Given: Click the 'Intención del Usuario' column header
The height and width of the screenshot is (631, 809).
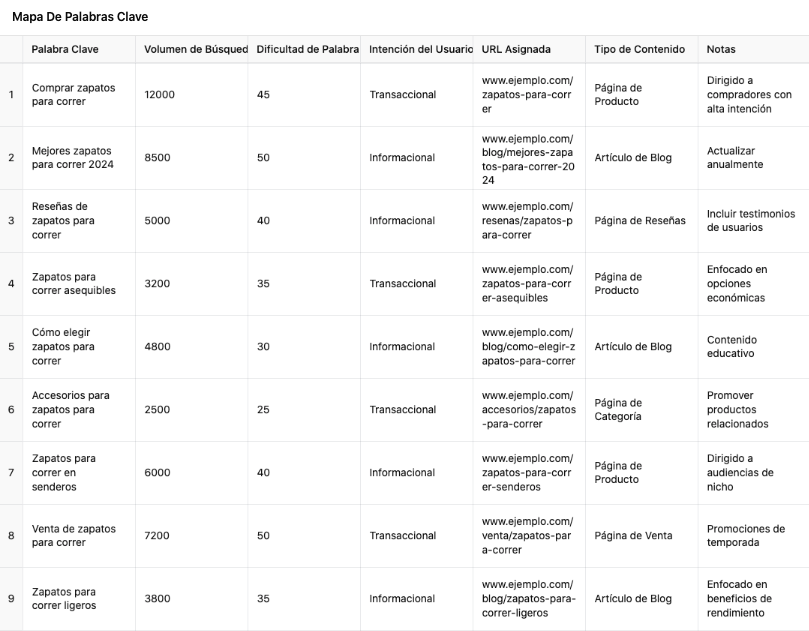Looking at the screenshot, I should click(420, 49).
